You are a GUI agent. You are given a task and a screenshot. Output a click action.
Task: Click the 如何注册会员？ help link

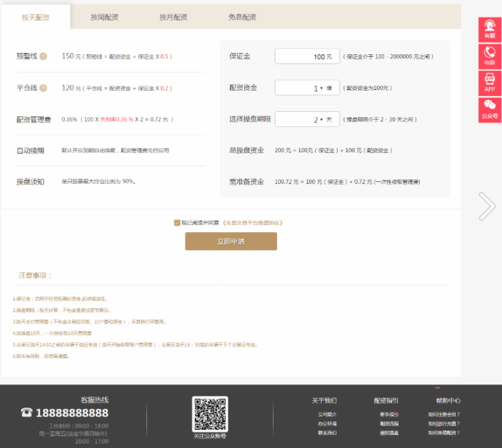click(444, 414)
